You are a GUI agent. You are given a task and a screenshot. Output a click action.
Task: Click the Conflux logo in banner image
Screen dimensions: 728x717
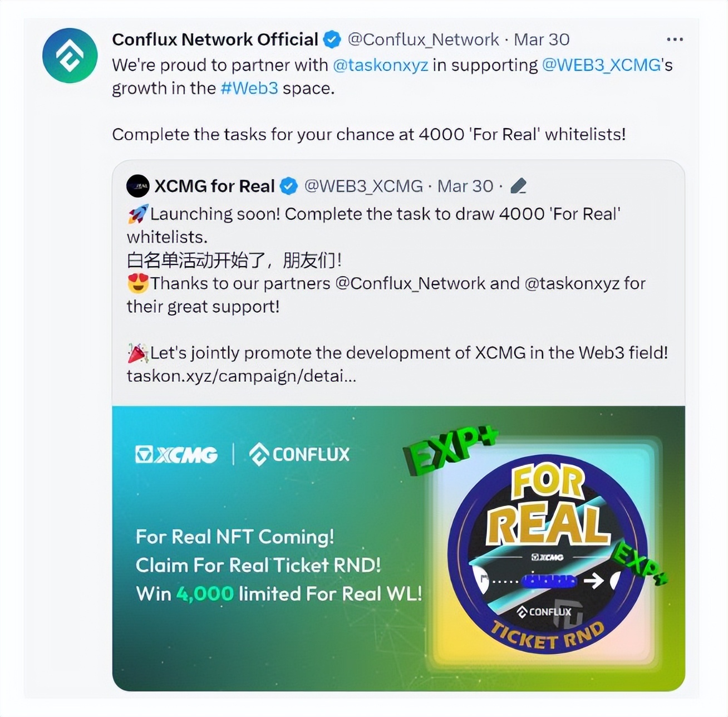(299, 454)
